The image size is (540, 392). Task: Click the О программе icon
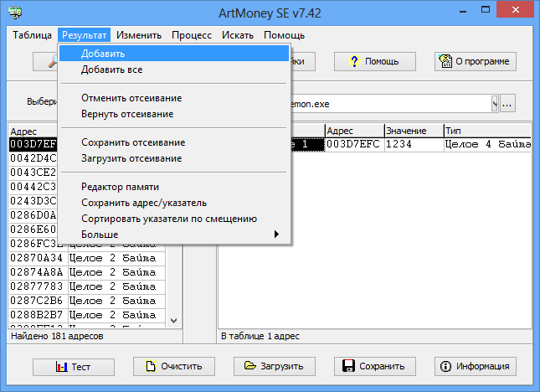coord(445,61)
